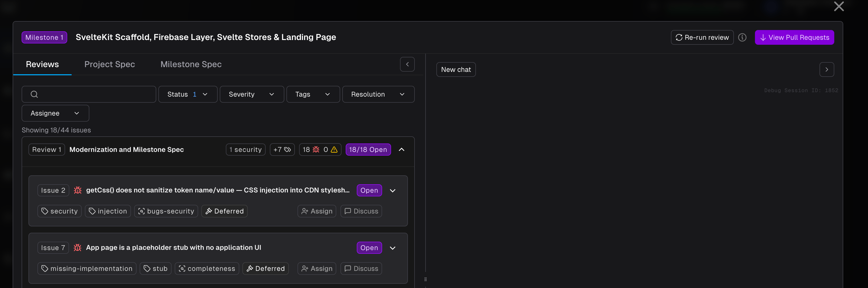Click the Milestone 1 badge
Image resolution: width=868 pixels, height=288 pixels.
pos(44,37)
